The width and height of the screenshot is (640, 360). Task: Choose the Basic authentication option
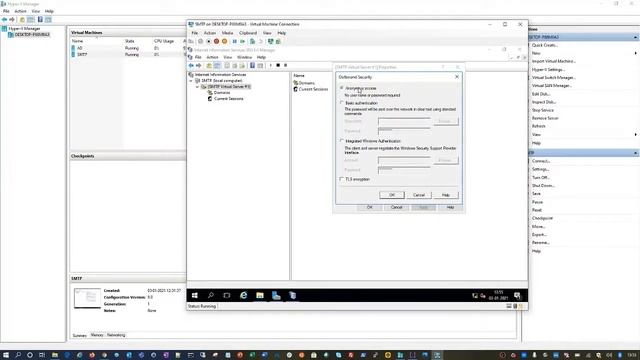[342, 103]
